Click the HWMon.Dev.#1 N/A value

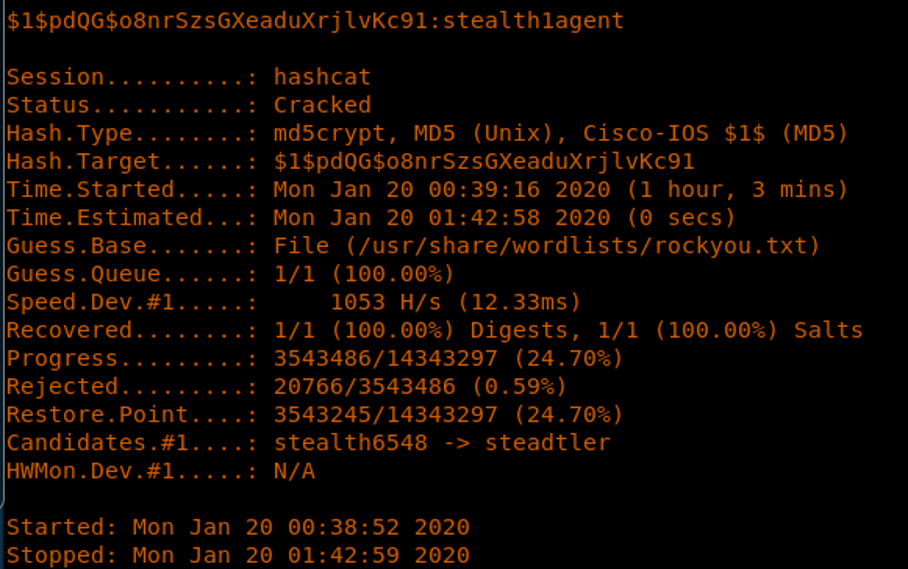pyautogui.click(x=294, y=470)
